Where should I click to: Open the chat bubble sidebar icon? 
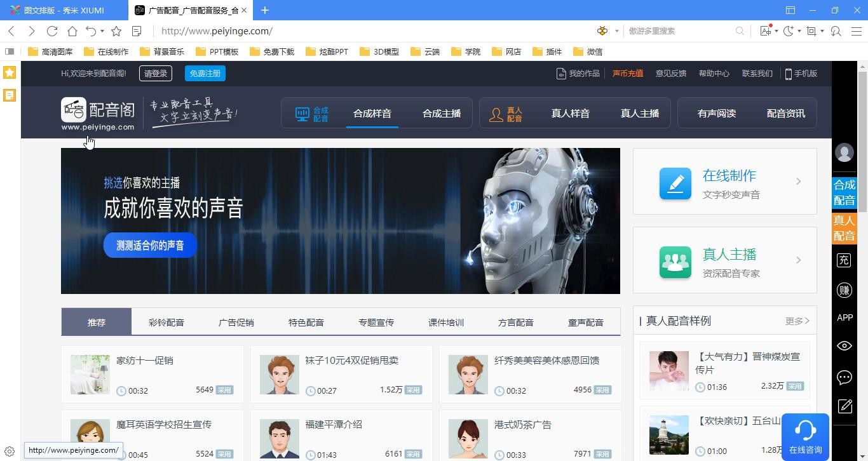(844, 377)
